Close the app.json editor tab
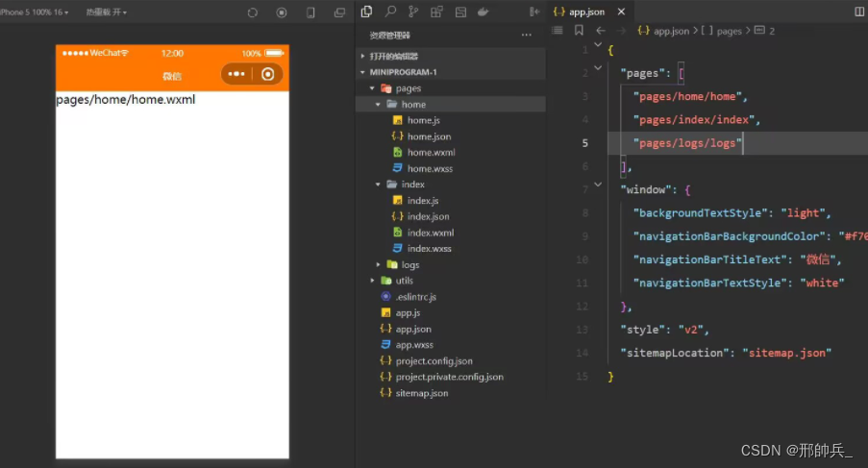 point(621,12)
